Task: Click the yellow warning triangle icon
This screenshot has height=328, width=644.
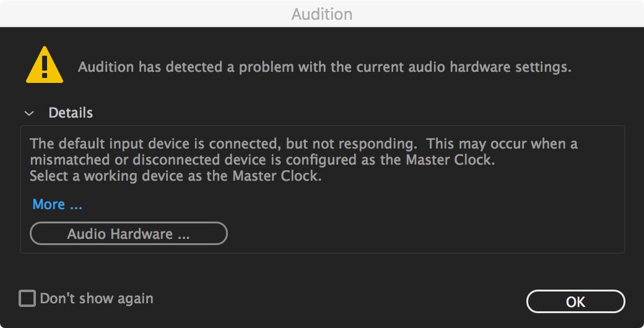Action: point(44,65)
